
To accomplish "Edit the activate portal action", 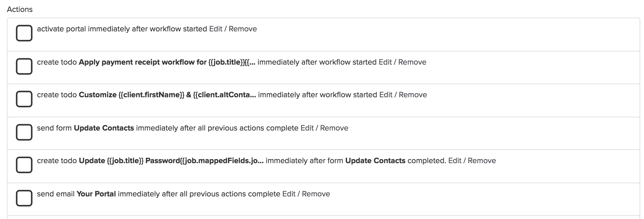I will [x=216, y=29].
